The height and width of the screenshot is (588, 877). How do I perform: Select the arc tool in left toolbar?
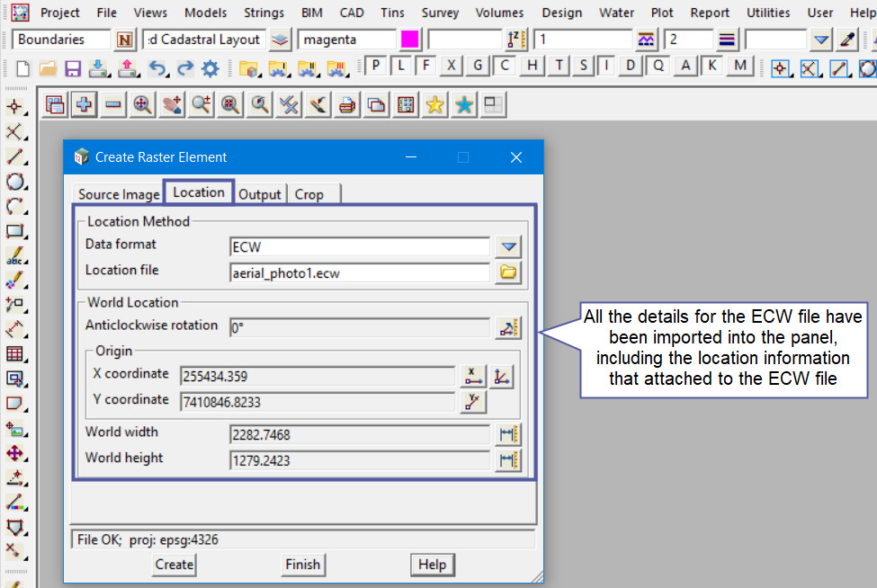(14, 206)
